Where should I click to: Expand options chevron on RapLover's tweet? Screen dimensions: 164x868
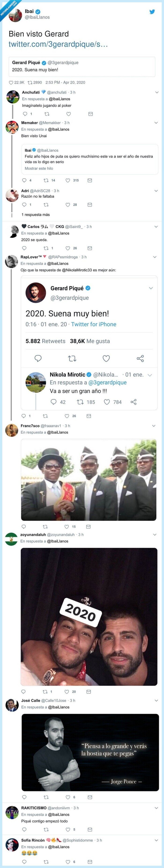point(155,257)
